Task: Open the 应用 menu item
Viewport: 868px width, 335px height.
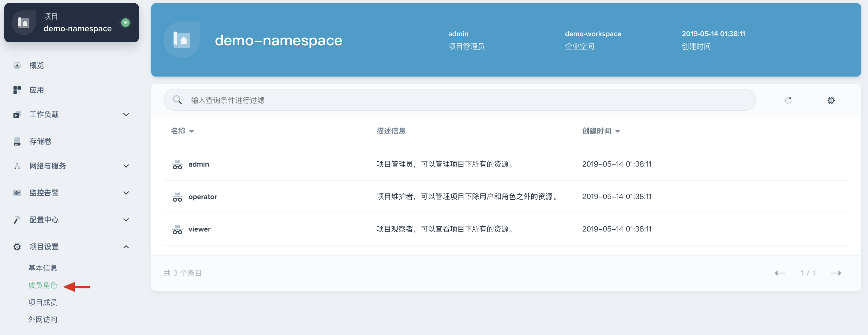Action: [x=36, y=90]
